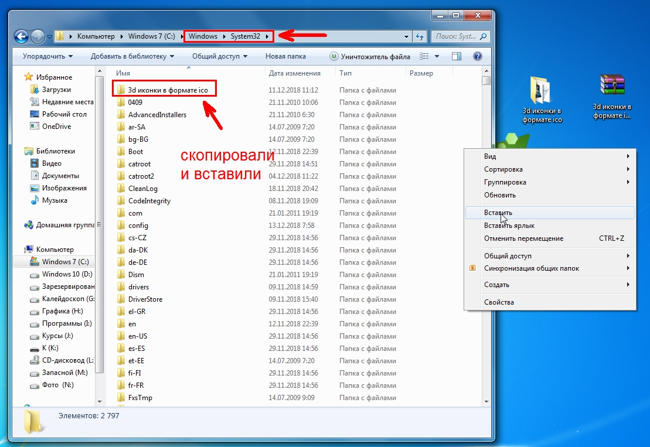Viewport: 650px width, 447px height.
Task: Expand the System32 breadcrumb arrow
Action: click(267, 36)
